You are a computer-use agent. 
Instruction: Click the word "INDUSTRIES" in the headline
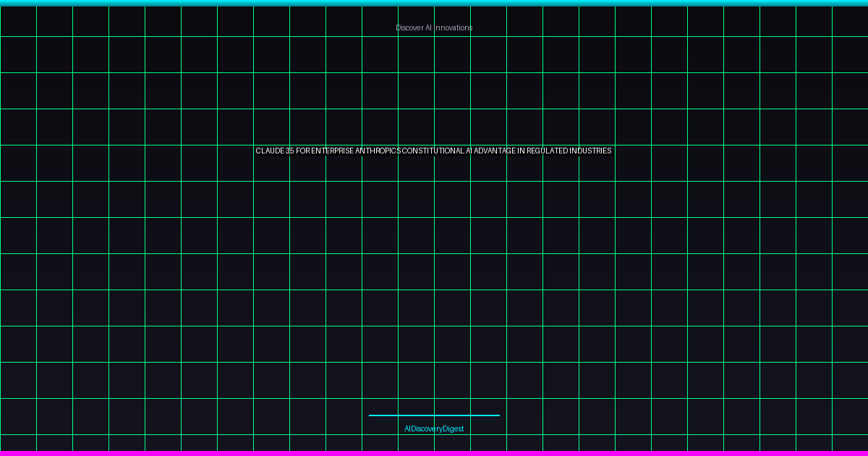point(590,151)
